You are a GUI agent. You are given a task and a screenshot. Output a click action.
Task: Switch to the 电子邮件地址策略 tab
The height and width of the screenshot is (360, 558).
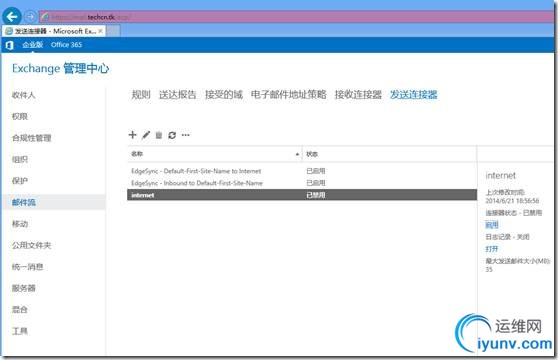(289, 95)
